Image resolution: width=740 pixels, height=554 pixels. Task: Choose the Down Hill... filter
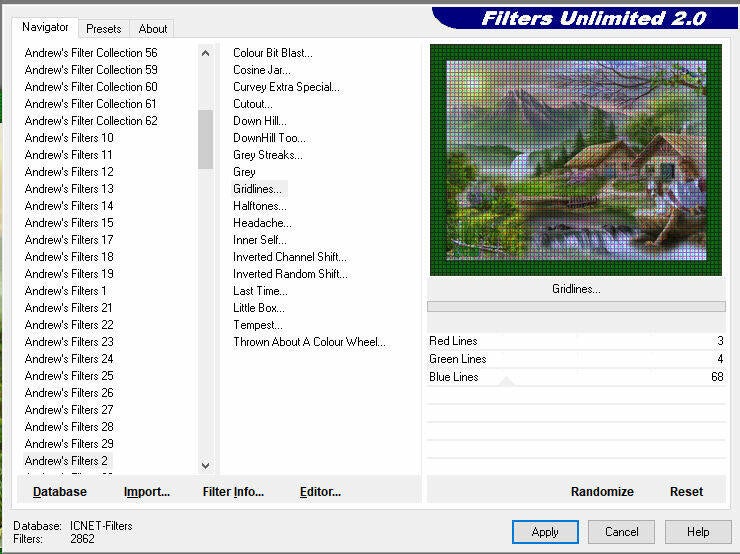click(260, 121)
